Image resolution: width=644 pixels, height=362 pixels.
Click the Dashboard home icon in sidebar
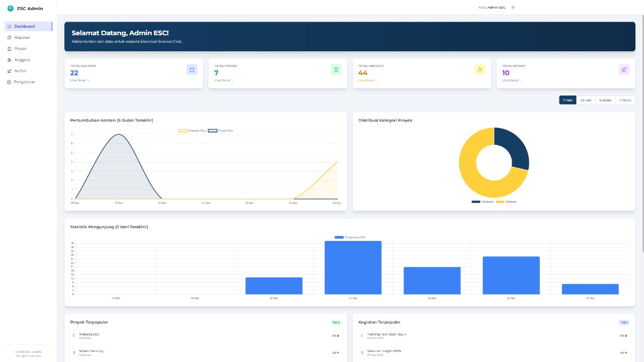tap(9, 26)
